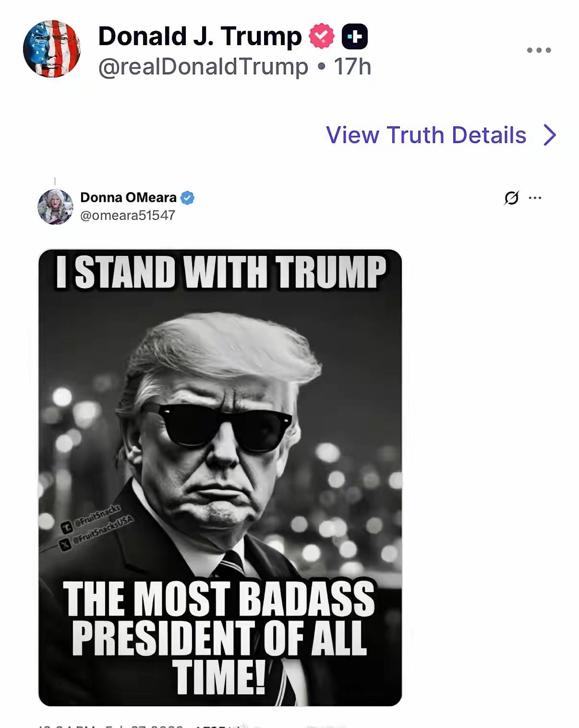Expand details with the right chevron arrow
Image resolution: width=579 pixels, height=728 pixels.
550,135
